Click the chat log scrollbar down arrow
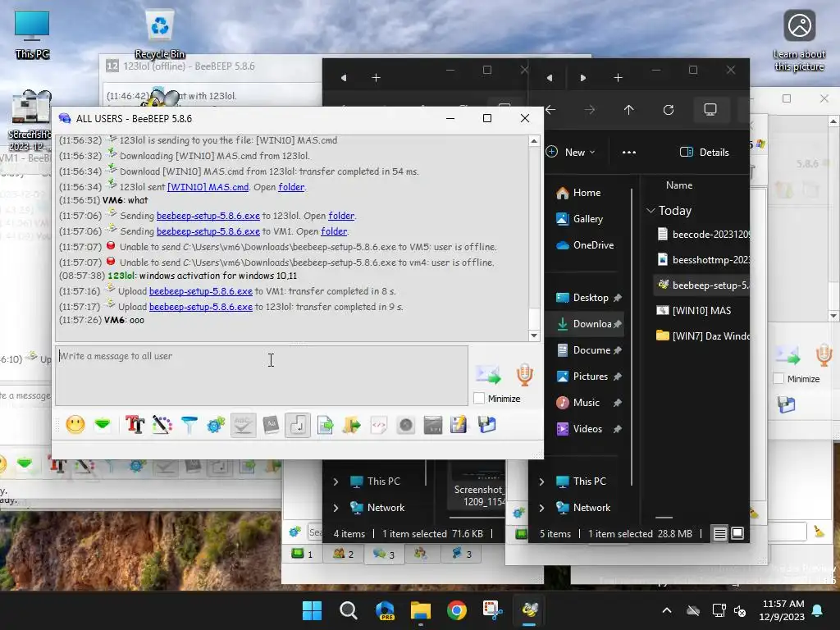Viewport: 840px width, 630px height. pos(533,336)
